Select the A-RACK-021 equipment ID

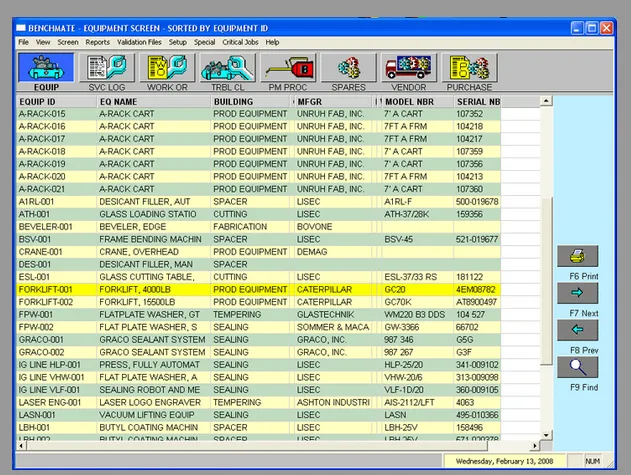(42, 189)
